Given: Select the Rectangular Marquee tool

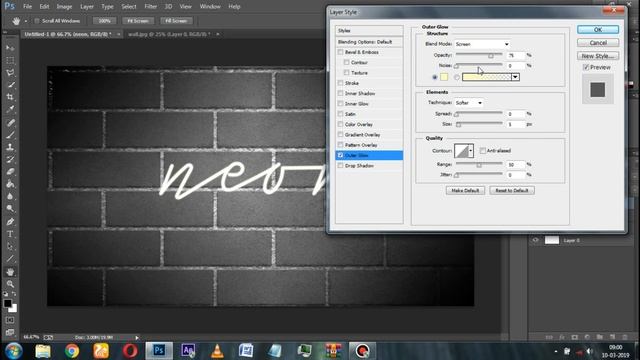Looking at the screenshot, I should click(x=10, y=60).
